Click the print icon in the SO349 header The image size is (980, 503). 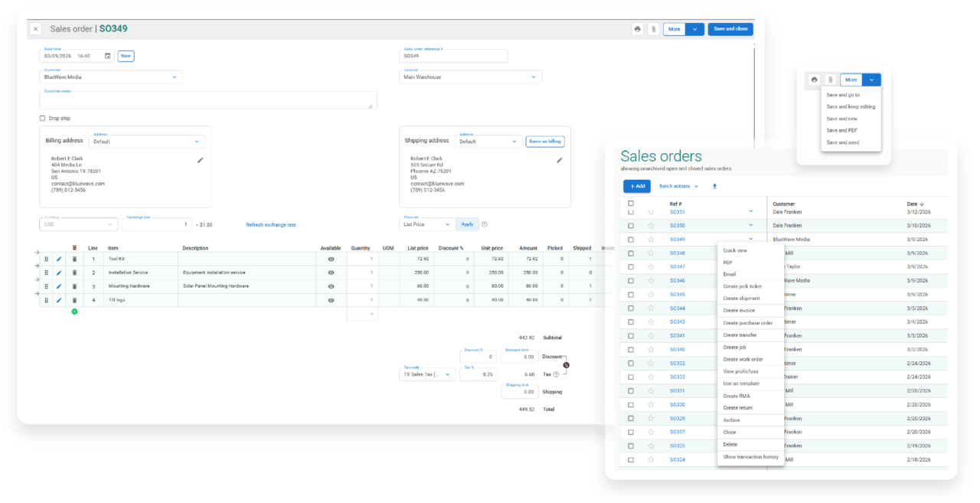coord(638,29)
